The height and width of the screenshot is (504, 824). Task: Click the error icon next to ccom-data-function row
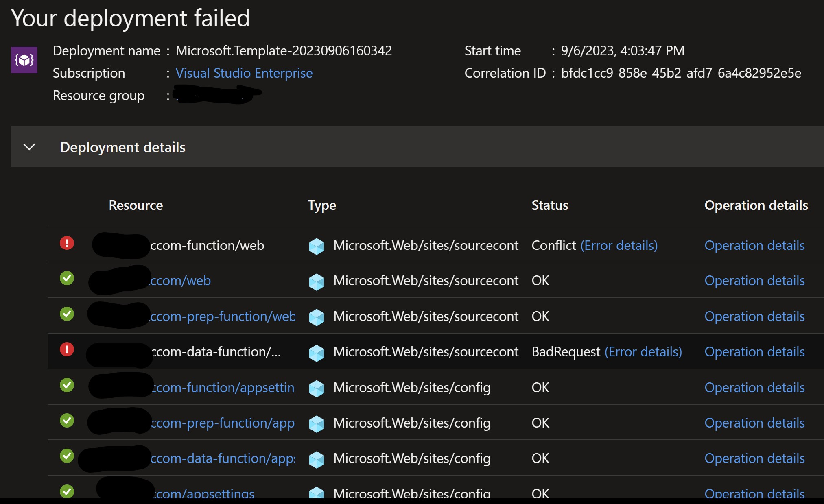(67, 349)
